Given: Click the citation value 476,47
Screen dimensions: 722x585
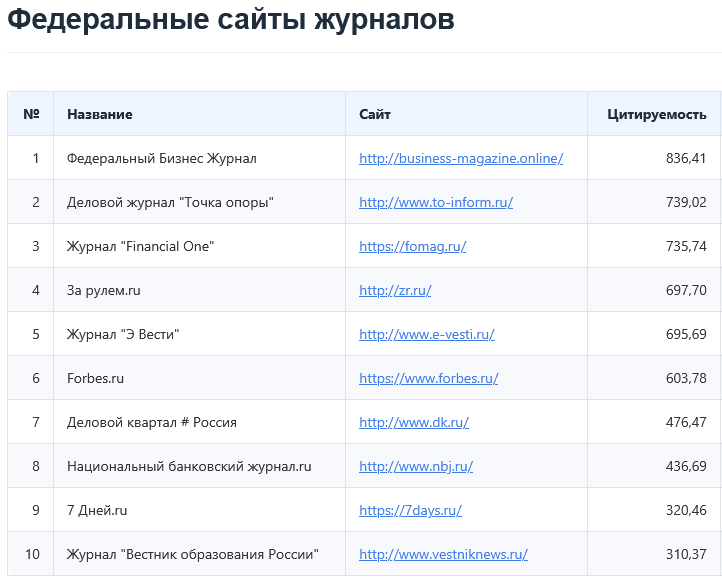Looking at the screenshot, I should pos(686,422).
